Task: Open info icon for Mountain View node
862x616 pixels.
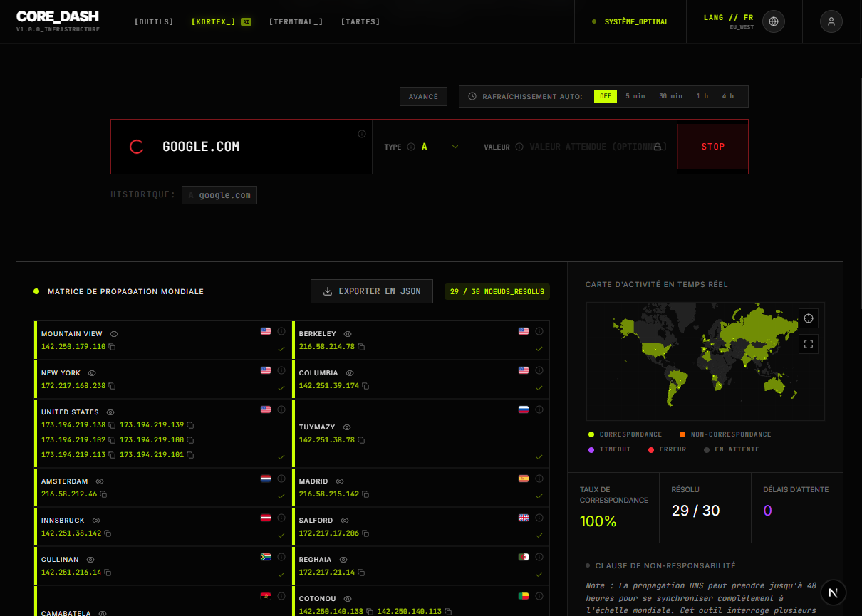Action: pyautogui.click(x=281, y=331)
